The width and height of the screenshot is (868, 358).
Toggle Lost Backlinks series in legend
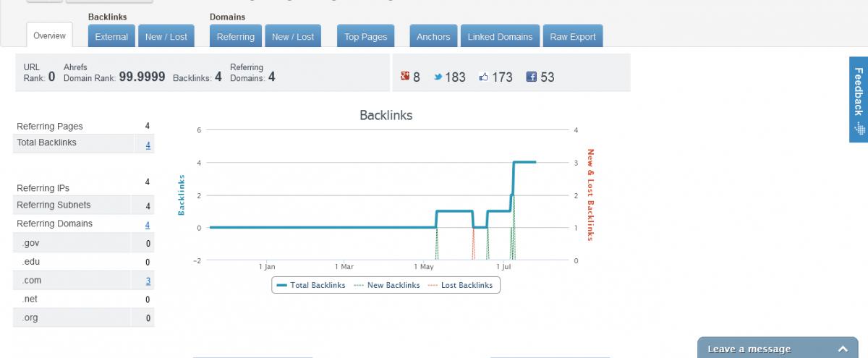[461, 285]
